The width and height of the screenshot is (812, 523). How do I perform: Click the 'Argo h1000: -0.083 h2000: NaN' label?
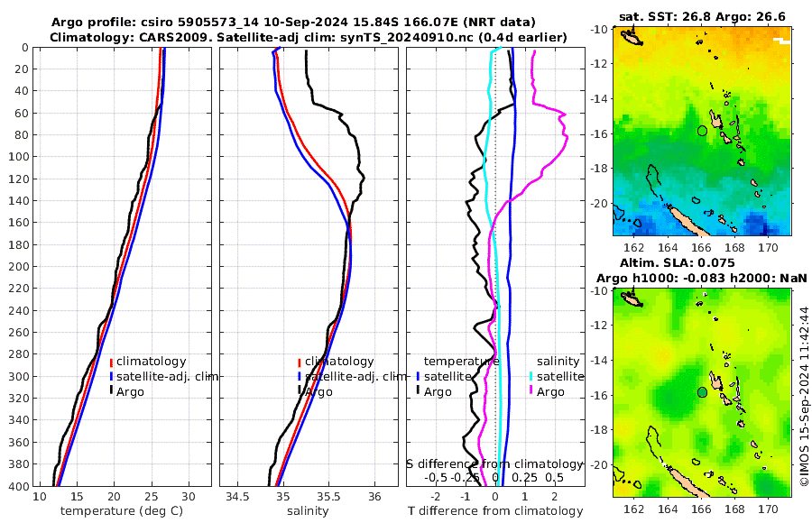point(702,278)
